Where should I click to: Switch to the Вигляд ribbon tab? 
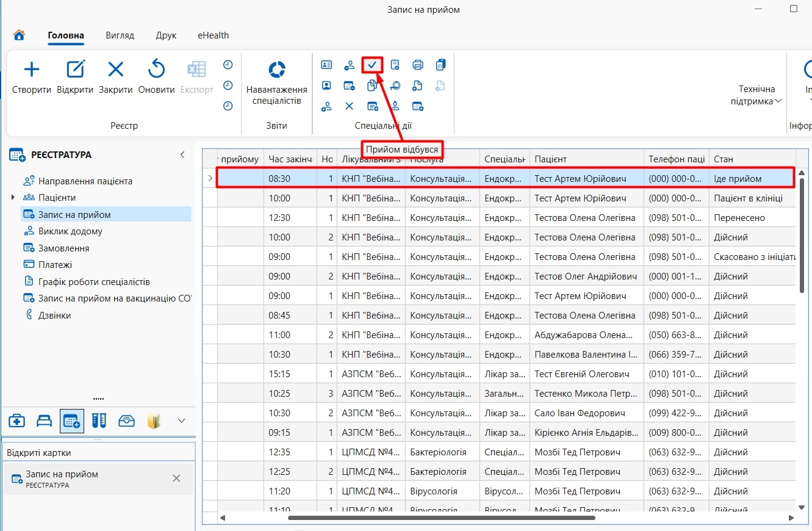tap(120, 35)
